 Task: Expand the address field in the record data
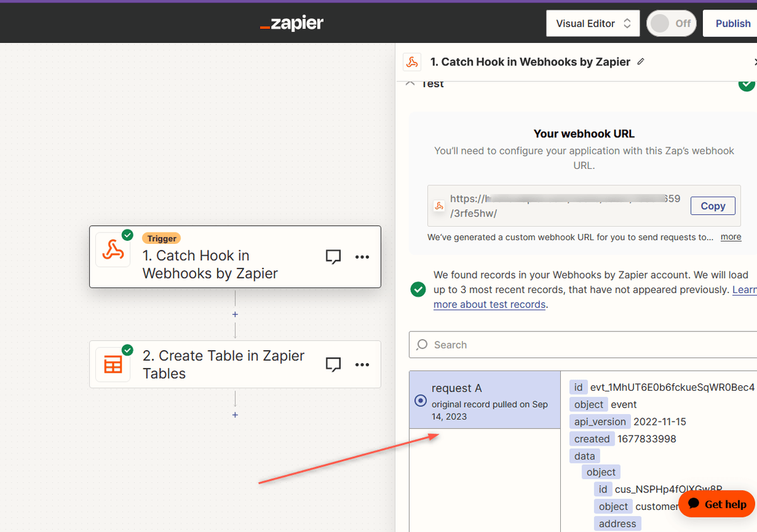[x=617, y=523]
